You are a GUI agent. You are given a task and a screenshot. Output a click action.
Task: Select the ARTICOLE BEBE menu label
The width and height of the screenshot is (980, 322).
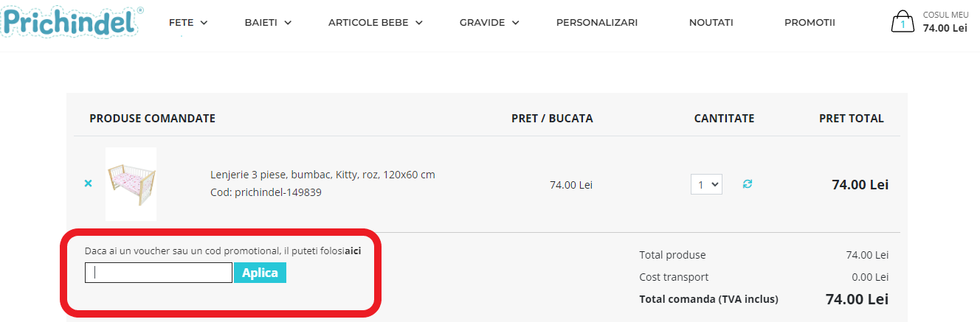(x=367, y=23)
